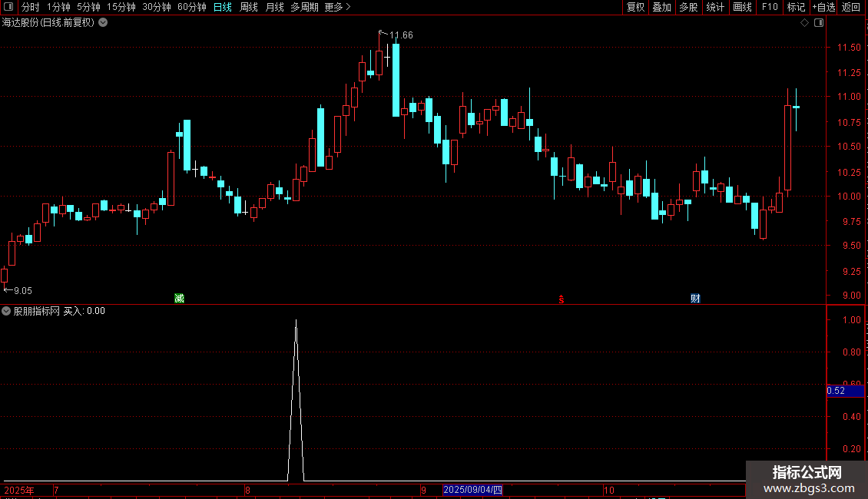Open the 股朋指标网 indicator dropdown arrow
Viewport: 868px width, 499px height.
tap(6, 311)
